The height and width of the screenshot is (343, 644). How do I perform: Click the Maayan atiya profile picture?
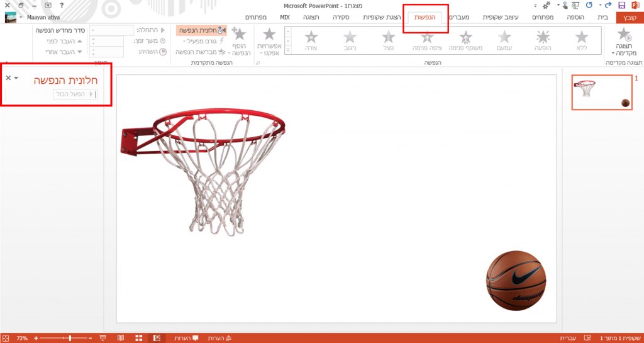pyautogui.click(x=10, y=18)
